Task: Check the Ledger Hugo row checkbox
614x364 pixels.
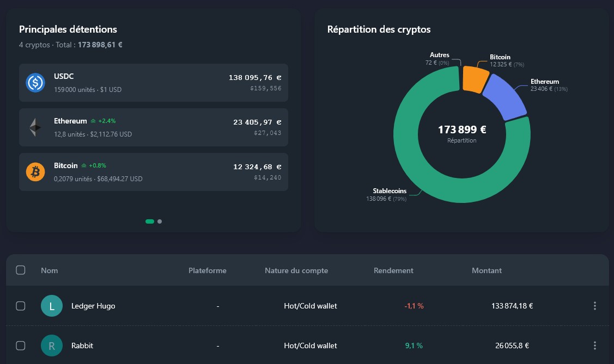Action: tap(20, 306)
